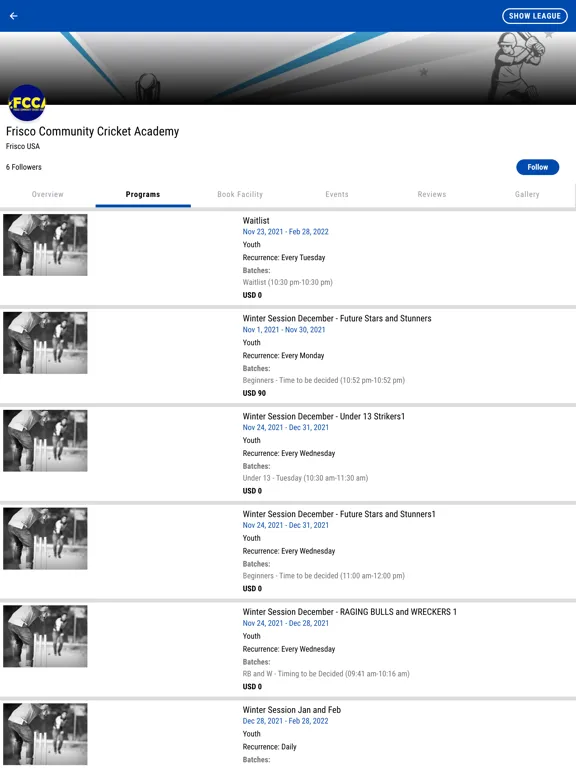Open the Winter Session Jan and Feb thumbnail
Viewport: 576px width, 768px height.
(x=45, y=734)
